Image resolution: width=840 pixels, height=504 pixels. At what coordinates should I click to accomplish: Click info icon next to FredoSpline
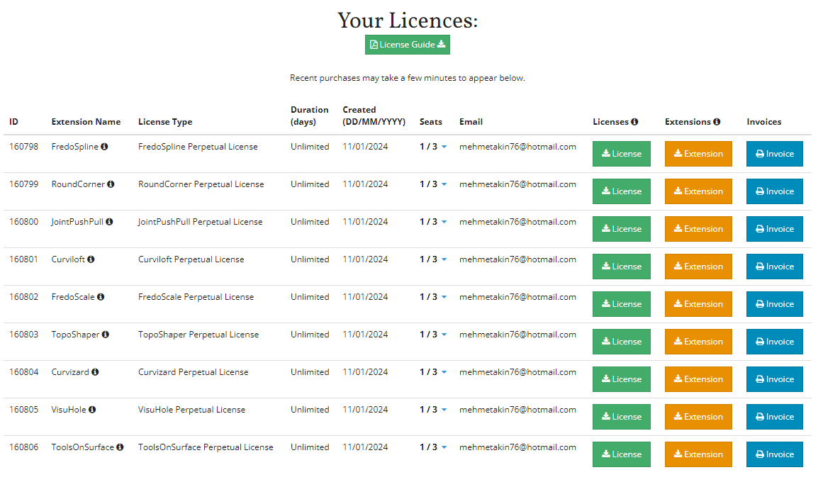104,147
